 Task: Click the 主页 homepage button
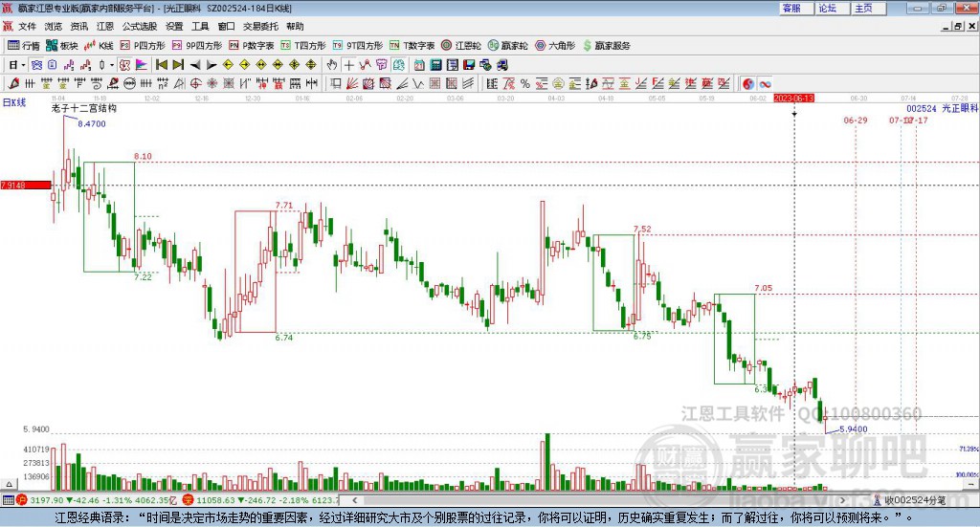867,8
